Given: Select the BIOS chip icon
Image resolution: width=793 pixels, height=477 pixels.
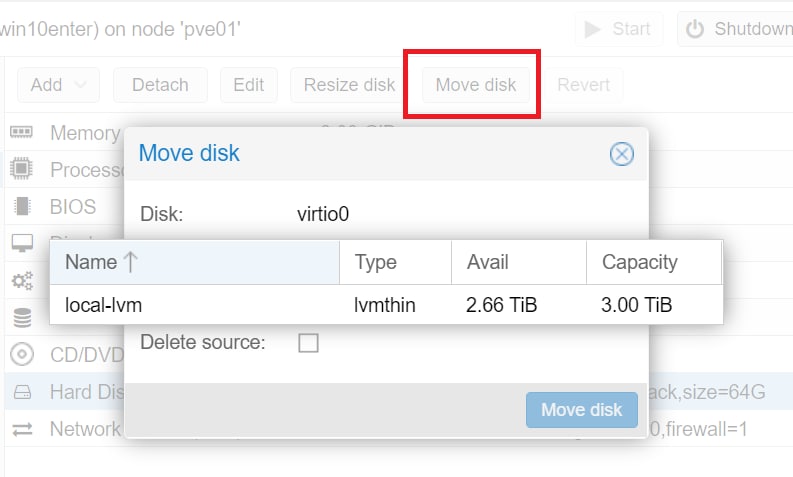Looking at the screenshot, I should (x=22, y=206).
